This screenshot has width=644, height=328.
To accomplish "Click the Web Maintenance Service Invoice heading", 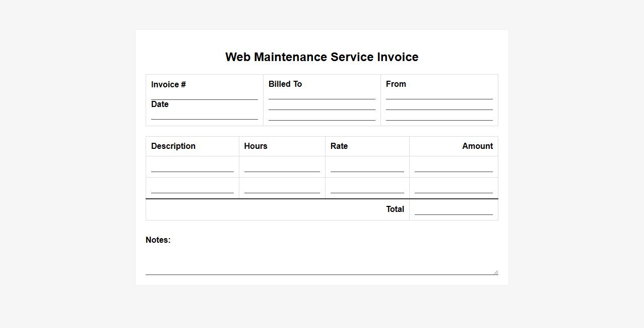I will (x=321, y=57).
